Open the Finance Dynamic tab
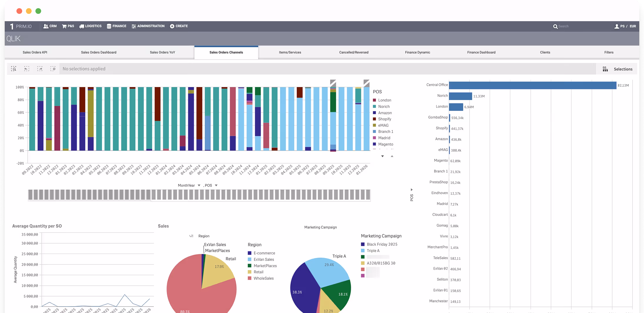The width and height of the screenshot is (644, 313). pos(417,52)
